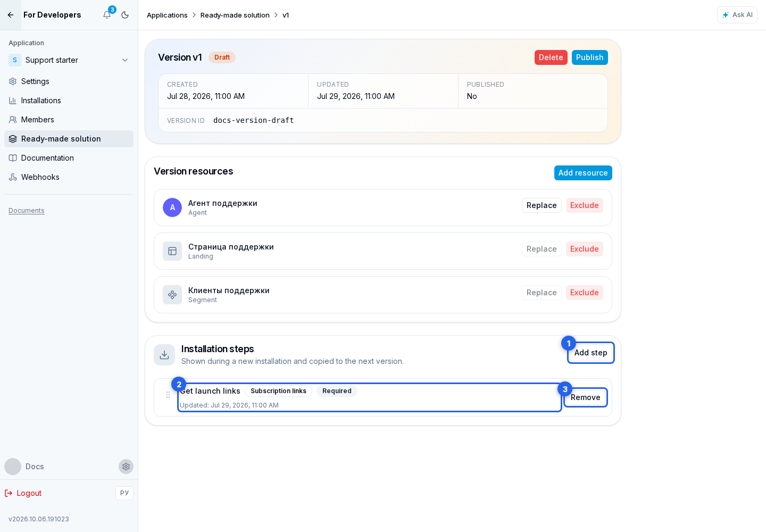The height and width of the screenshot is (532, 766).
Task: Replace the Страница поддержки landing
Action: [x=542, y=249]
